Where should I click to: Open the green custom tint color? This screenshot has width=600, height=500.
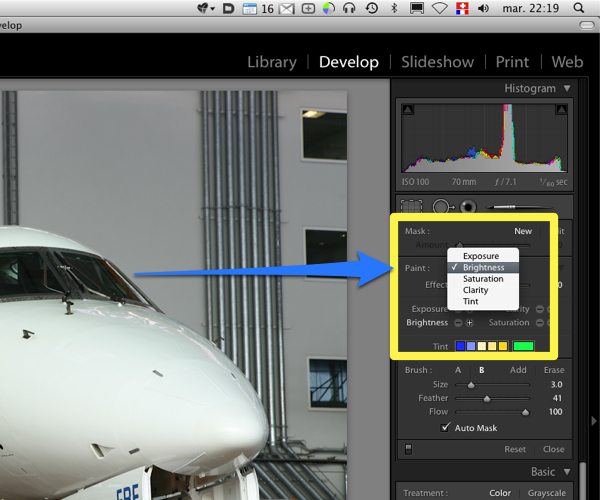(x=523, y=346)
